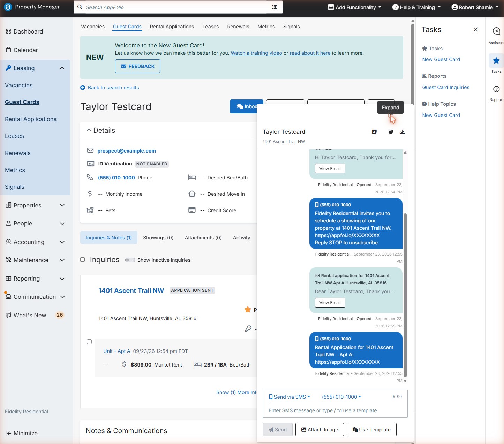Open the Robert Shamie account menu

point(475,7)
